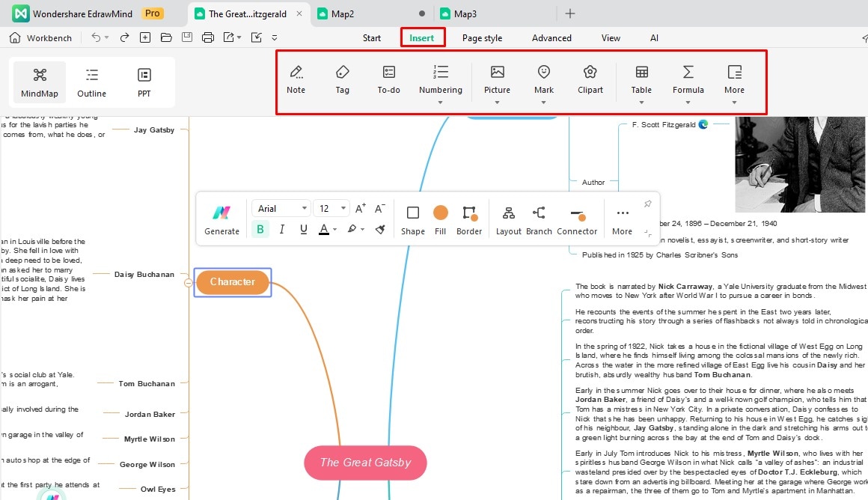Select the Character topic node
This screenshot has width=868, height=500.
(x=233, y=282)
